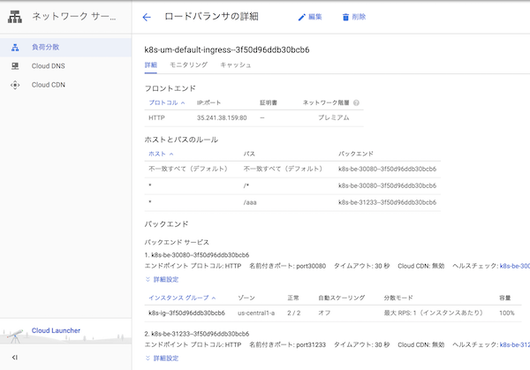530x370 pixels.
Task: Click the オフ autoscaling cell
Action: pyautogui.click(x=324, y=313)
